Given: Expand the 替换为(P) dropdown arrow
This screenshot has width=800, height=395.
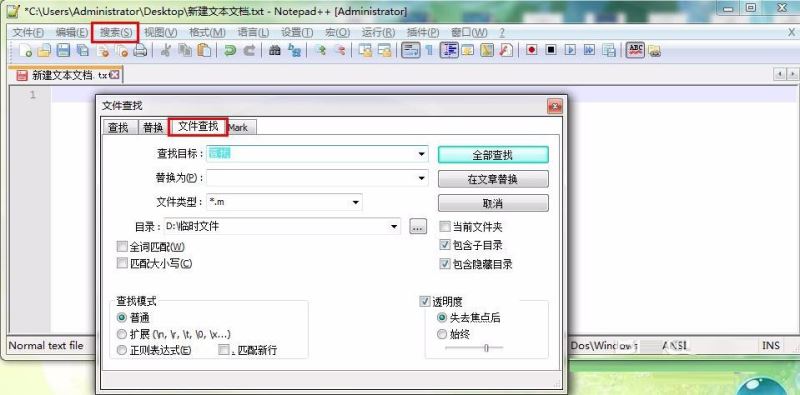Looking at the screenshot, I should pos(422,178).
